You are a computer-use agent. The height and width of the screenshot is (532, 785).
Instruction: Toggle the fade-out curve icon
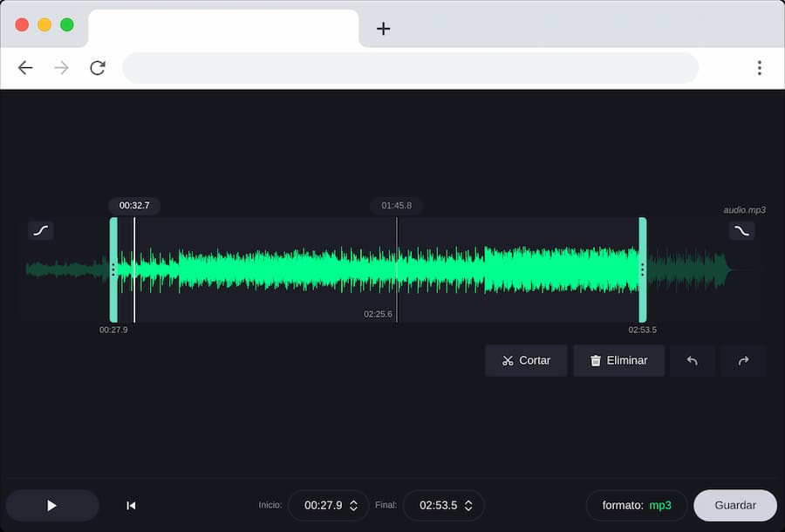tap(741, 231)
